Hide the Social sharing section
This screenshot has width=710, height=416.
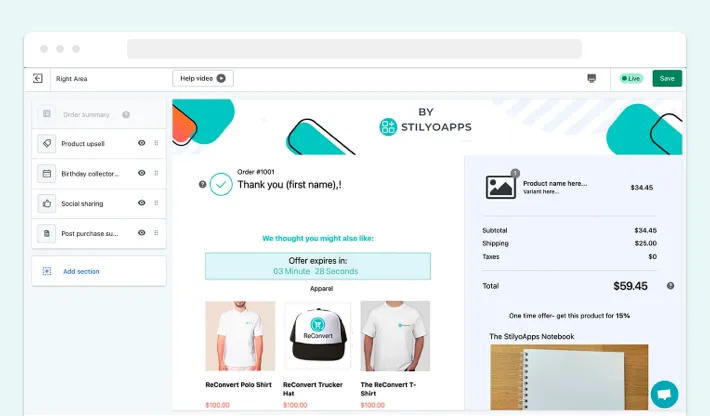pyautogui.click(x=142, y=203)
